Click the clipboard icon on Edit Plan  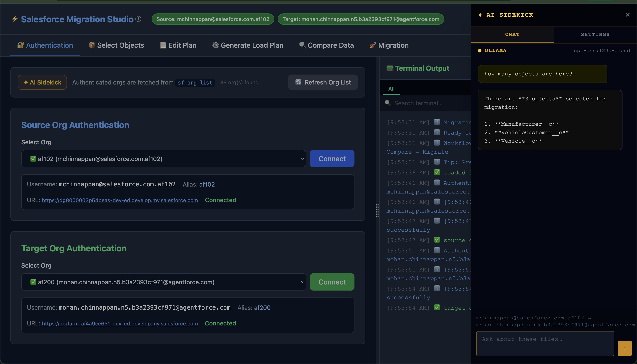click(163, 45)
